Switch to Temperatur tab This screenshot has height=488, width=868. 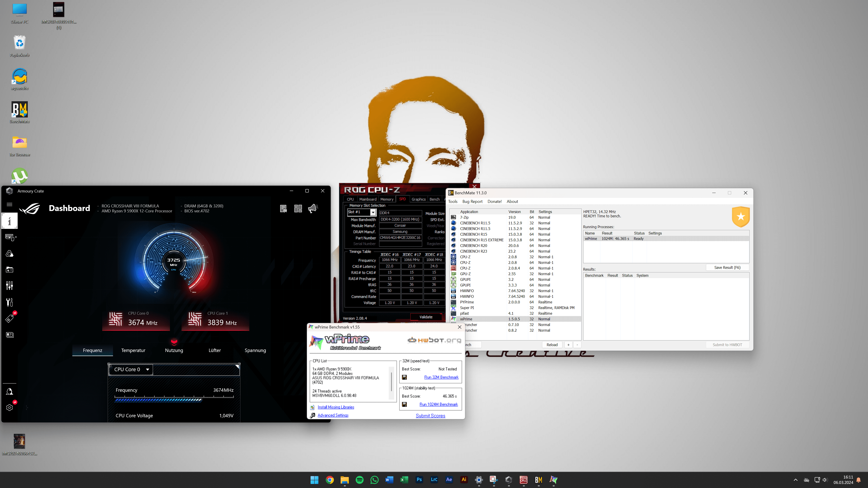pyautogui.click(x=133, y=350)
